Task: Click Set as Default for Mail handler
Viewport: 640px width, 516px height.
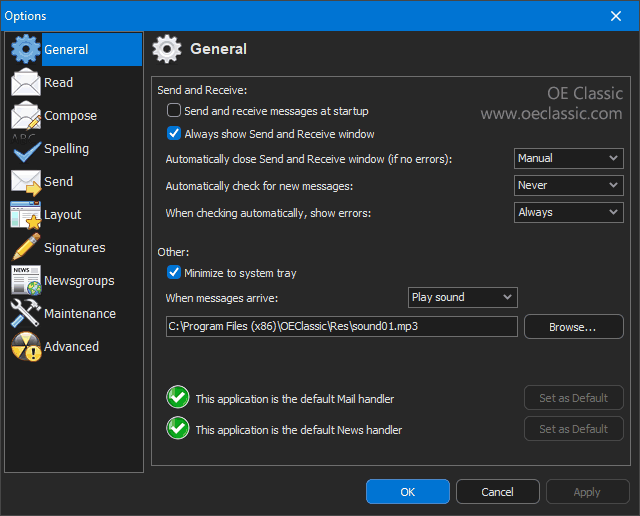Action: [574, 398]
